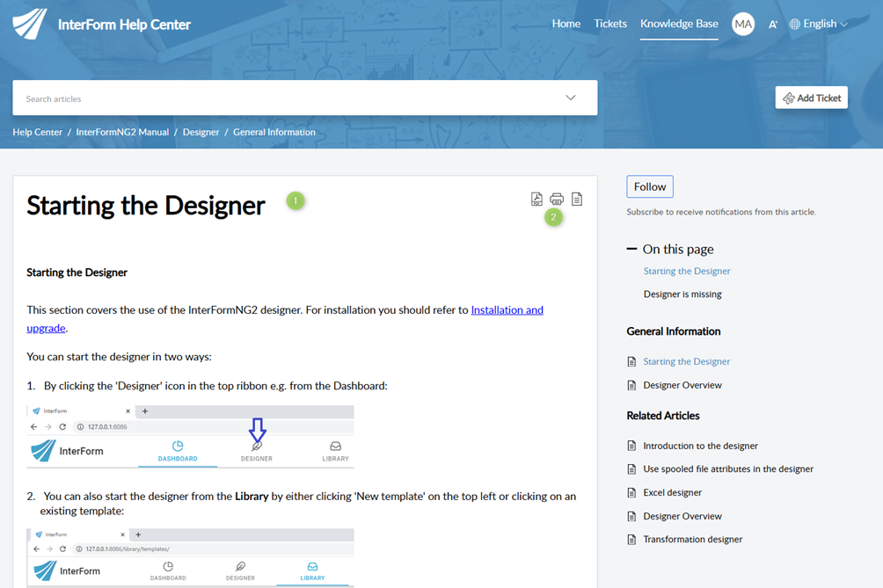
Task: Jump to Designer is missing section
Action: pyautogui.click(x=682, y=294)
